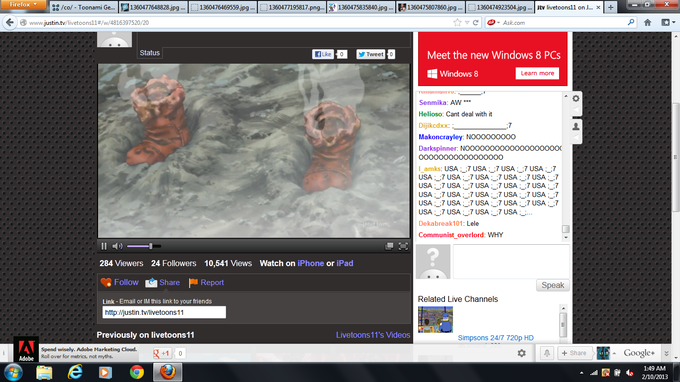Click the Status label
Image resolution: width=680 pixels, height=382 pixels.
(150, 53)
